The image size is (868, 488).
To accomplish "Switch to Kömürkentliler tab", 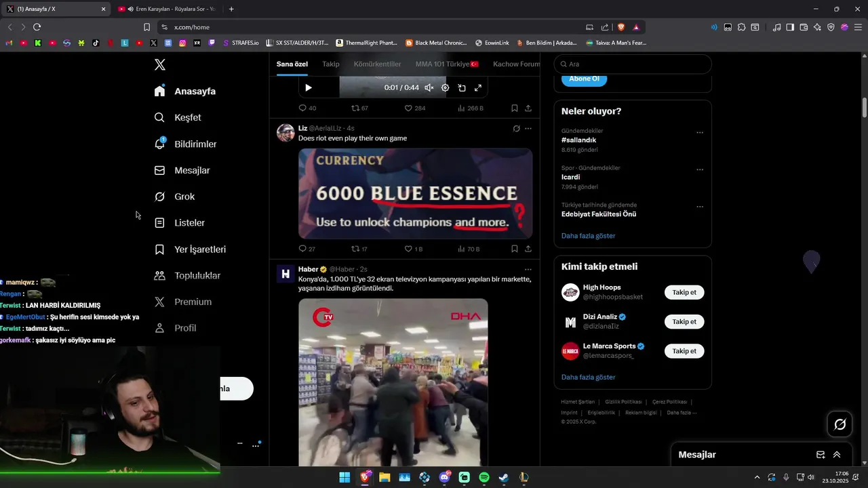I will [377, 64].
